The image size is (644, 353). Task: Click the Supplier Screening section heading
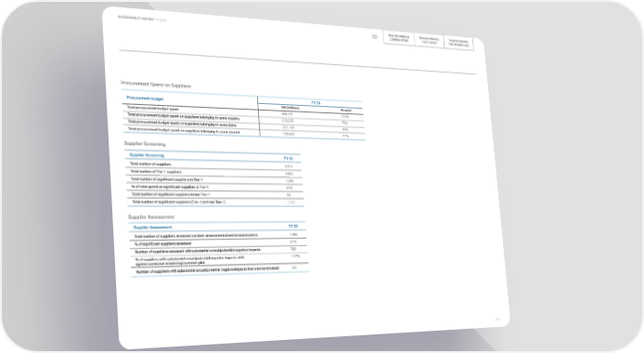(x=145, y=144)
